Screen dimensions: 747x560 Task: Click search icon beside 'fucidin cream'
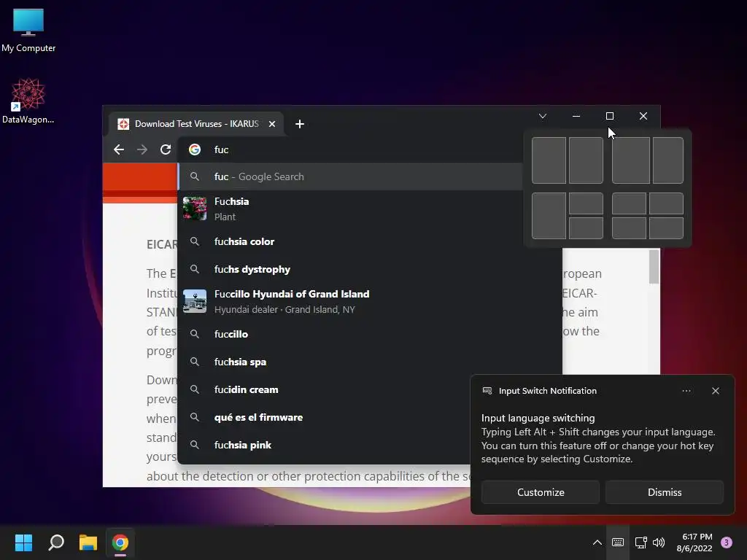(x=194, y=389)
